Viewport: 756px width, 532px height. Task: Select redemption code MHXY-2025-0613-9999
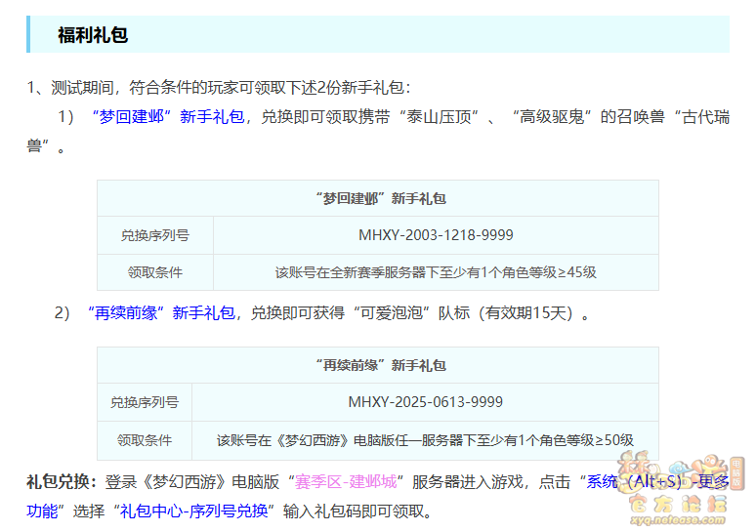pyautogui.click(x=425, y=402)
